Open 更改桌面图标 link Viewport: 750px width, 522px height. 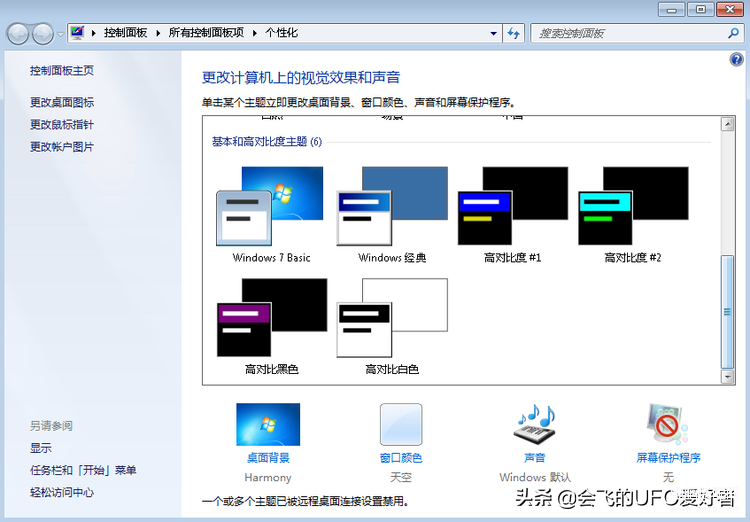click(x=62, y=102)
